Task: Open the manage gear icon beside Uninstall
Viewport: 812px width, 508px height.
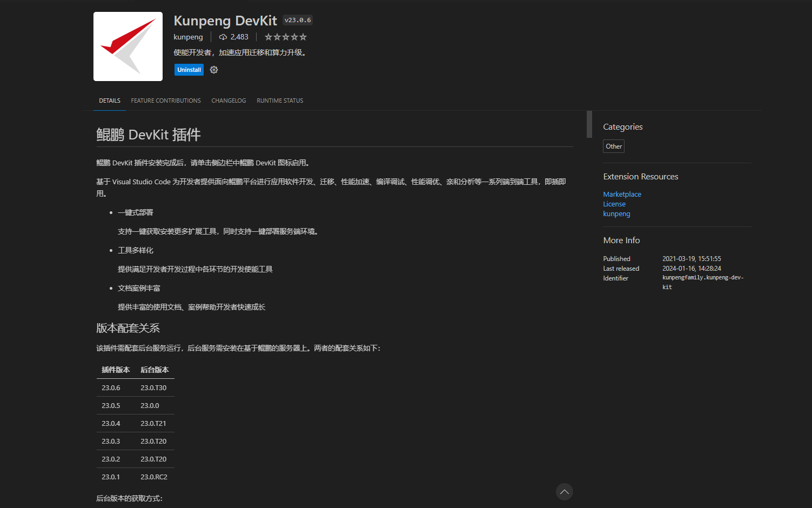Action: coord(214,70)
